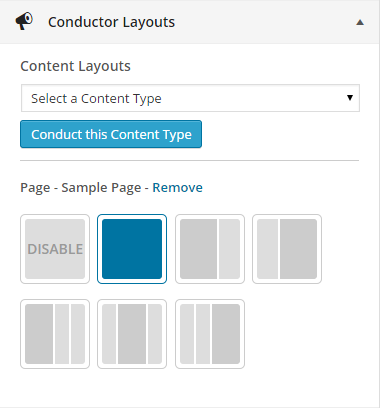380x408 pixels.
Task: Pick the narrow-left, wide-right two-column layout
Action: pos(287,249)
